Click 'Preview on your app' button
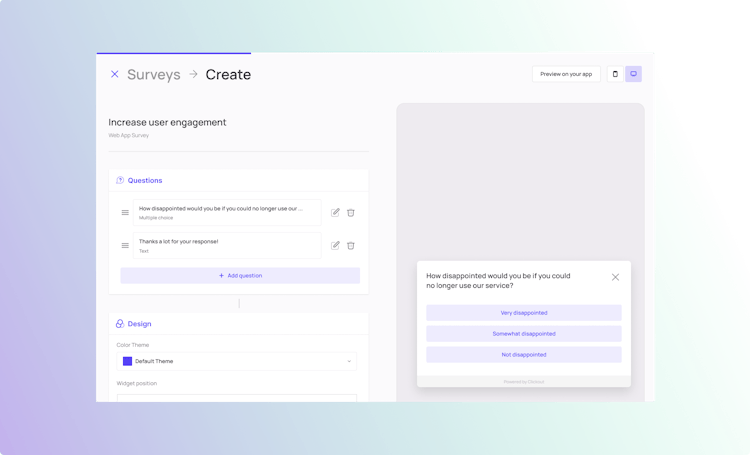 pyautogui.click(x=566, y=74)
